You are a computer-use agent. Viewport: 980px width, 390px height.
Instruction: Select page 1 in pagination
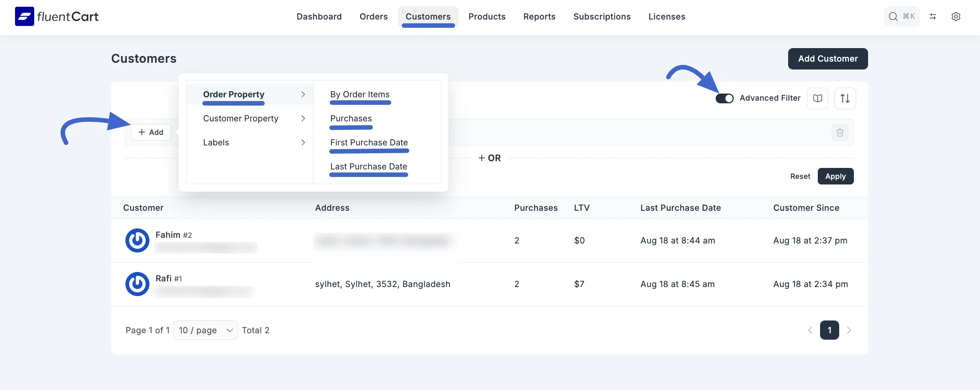coord(829,330)
